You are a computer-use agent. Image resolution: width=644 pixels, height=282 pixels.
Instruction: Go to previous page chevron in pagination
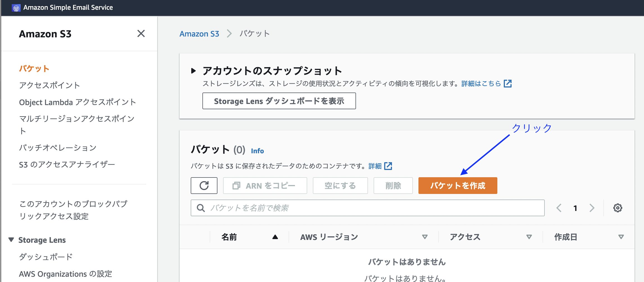(x=559, y=208)
